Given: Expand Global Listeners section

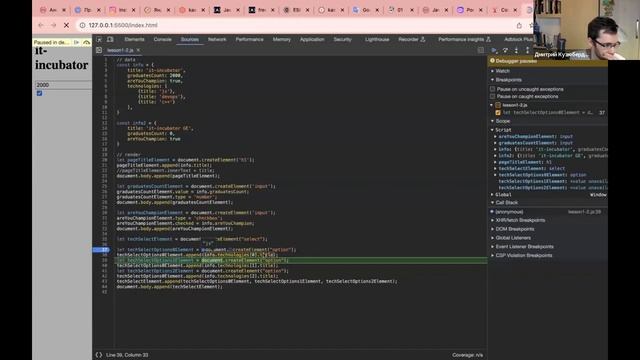Looking at the screenshot, I should pos(513,238).
